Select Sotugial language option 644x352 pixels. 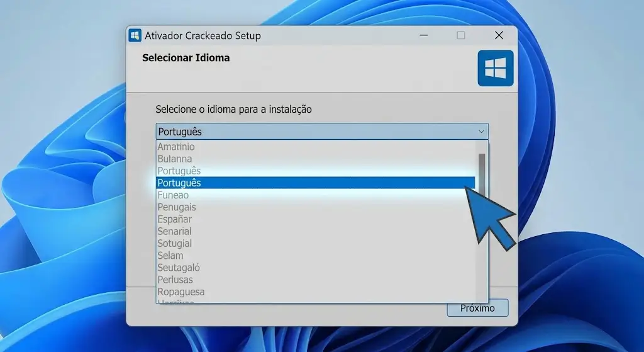pyautogui.click(x=316, y=244)
